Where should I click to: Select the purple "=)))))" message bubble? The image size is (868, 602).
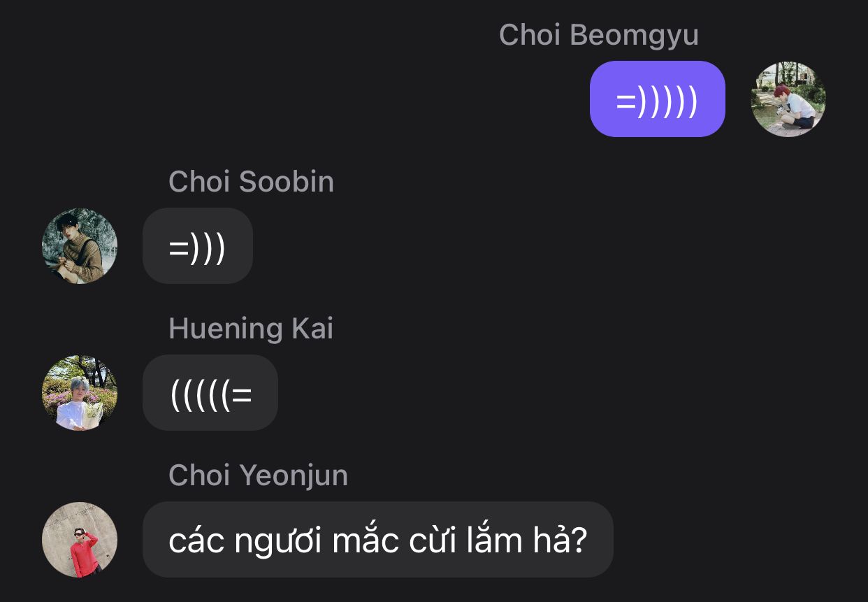click(x=658, y=99)
